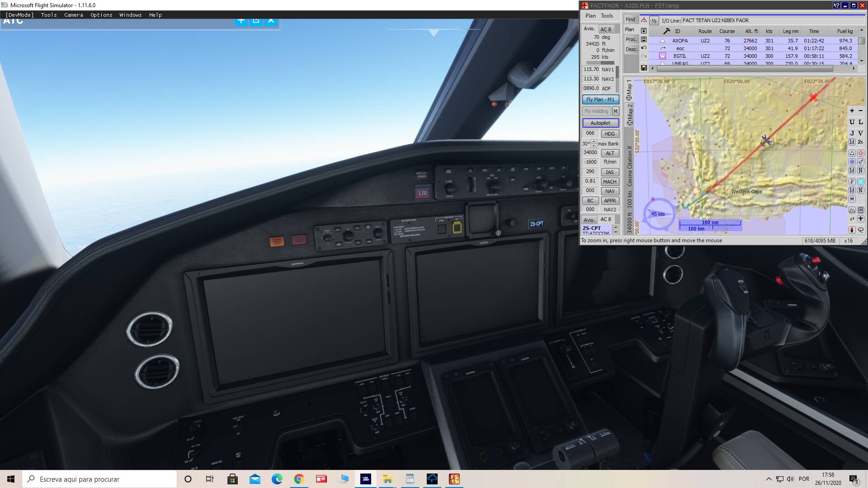Screen dimensions: 868x488
Task: Open the DevMode menu
Action: [x=19, y=15]
